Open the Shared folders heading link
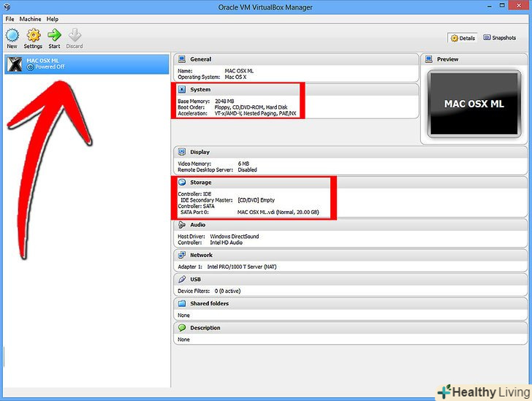Image resolution: width=532 pixels, height=401 pixels. [209, 304]
